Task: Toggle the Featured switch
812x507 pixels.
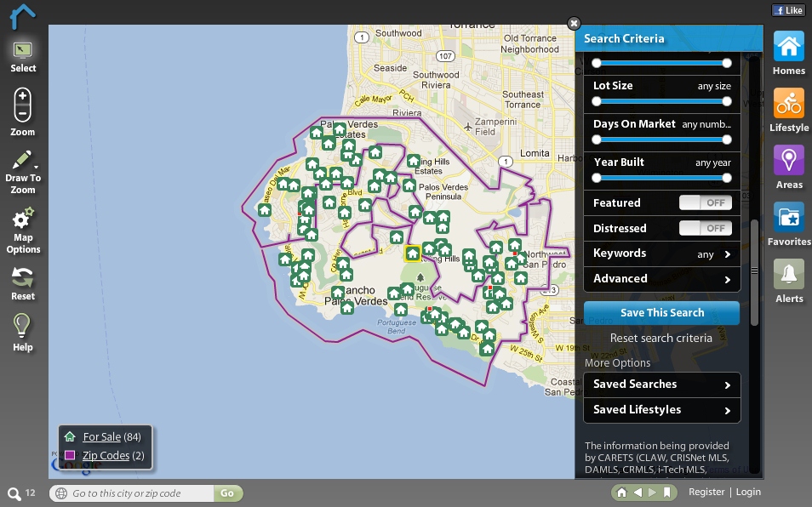Action: pyautogui.click(x=706, y=202)
